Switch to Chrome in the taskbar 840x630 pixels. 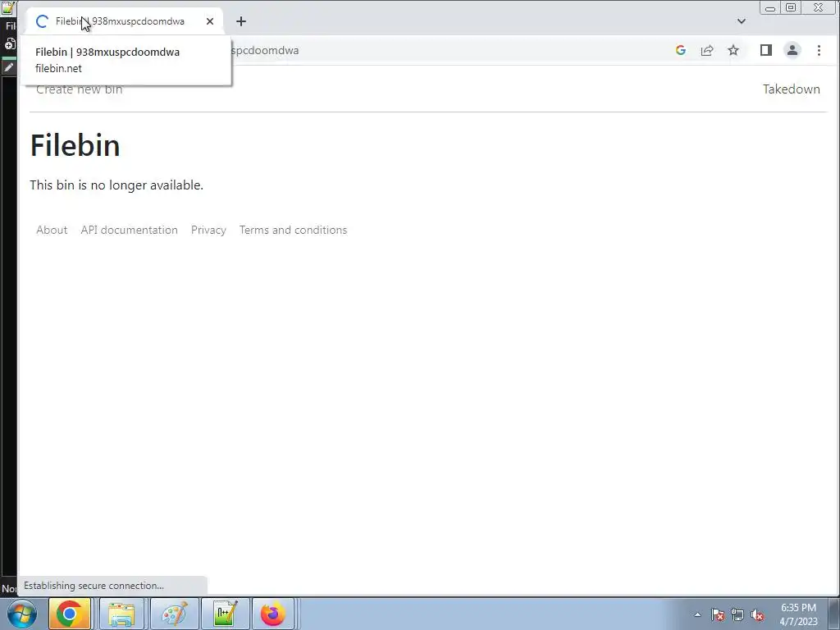click(70, 614)
